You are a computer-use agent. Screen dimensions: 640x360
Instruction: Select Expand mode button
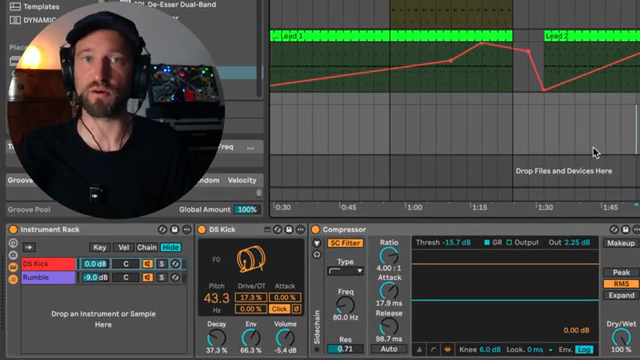(621, 295)
